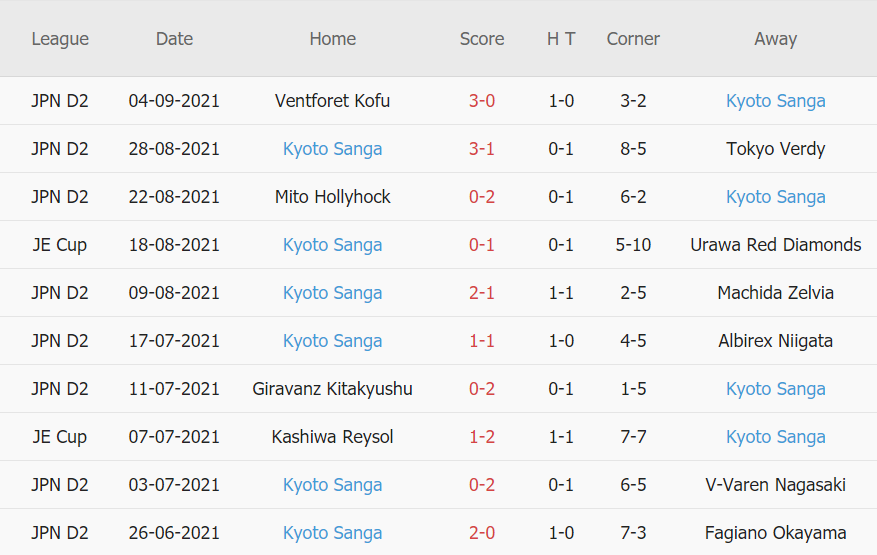Select Kyoto Sanga in Urawa Red Diamonds match
This screenshot has height=555, width=877.
coord(332,245)
